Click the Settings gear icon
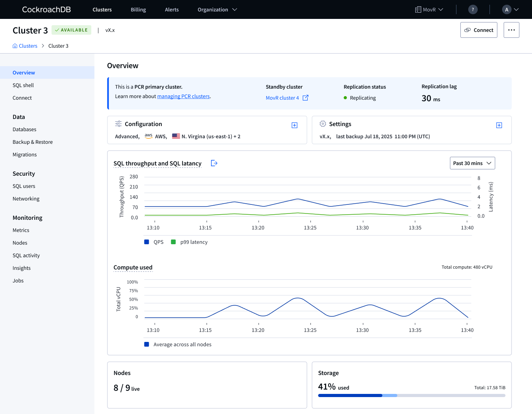This screenshot has width=532, height=414. point(323,124)
